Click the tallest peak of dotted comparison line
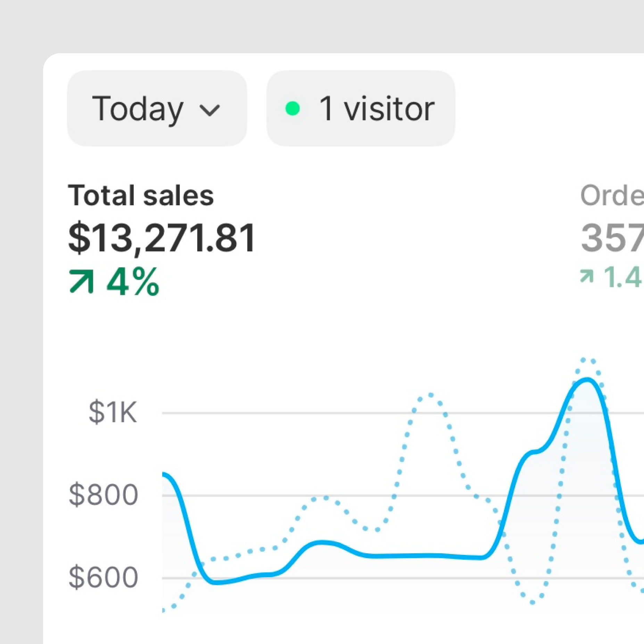 click(x=587, y=360)
